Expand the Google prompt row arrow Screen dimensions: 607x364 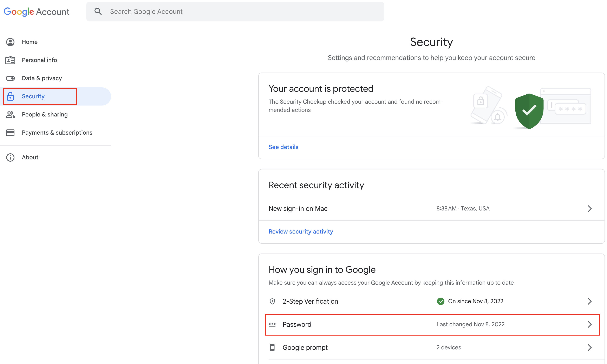(x=589, y=347)
